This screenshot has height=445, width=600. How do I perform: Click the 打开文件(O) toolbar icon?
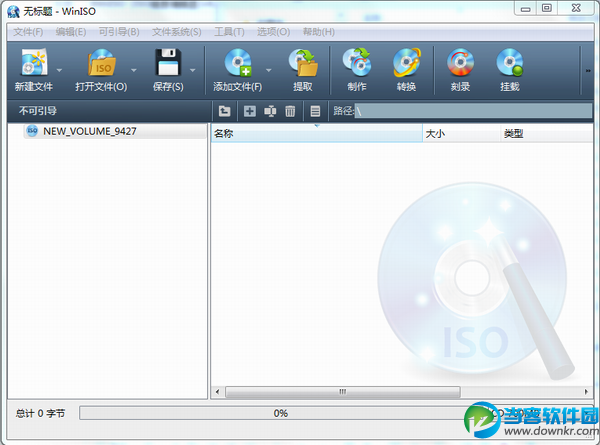102,62
